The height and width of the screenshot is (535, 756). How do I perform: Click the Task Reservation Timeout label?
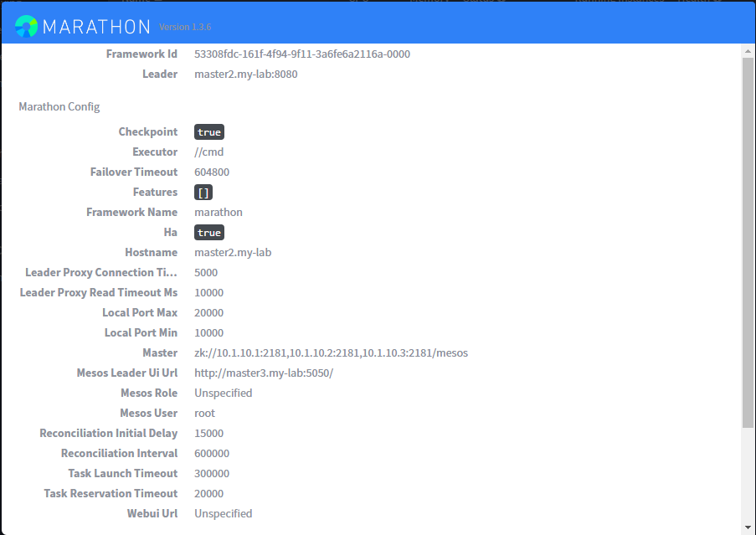coord(111,493)
